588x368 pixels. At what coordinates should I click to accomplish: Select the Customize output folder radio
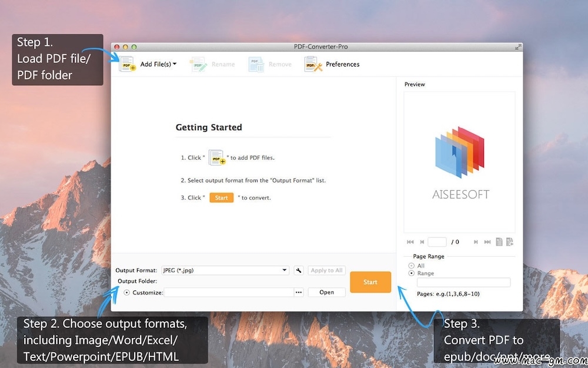[x=127, y=293]
